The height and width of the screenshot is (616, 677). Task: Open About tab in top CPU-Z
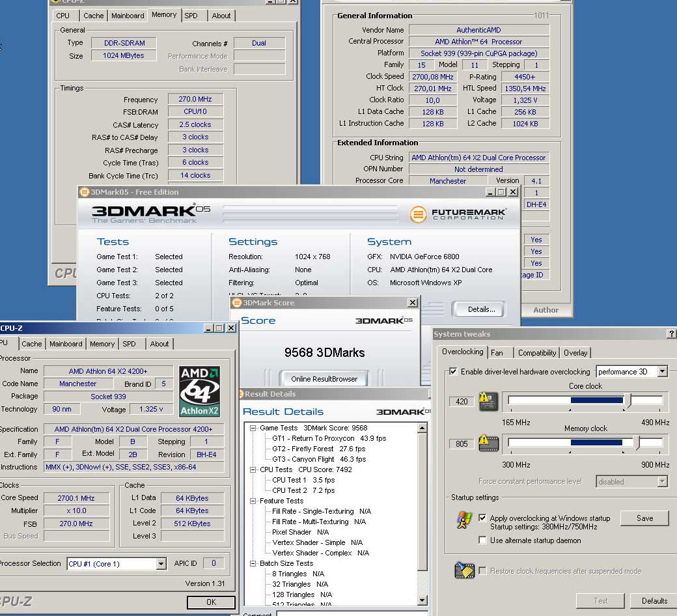click(x=221, y=16)
